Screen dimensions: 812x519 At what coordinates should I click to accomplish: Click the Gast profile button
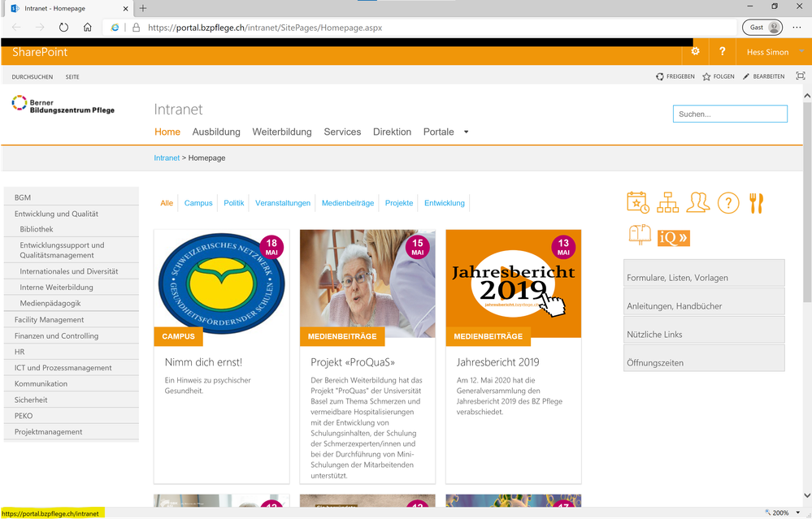coord(762,28)
